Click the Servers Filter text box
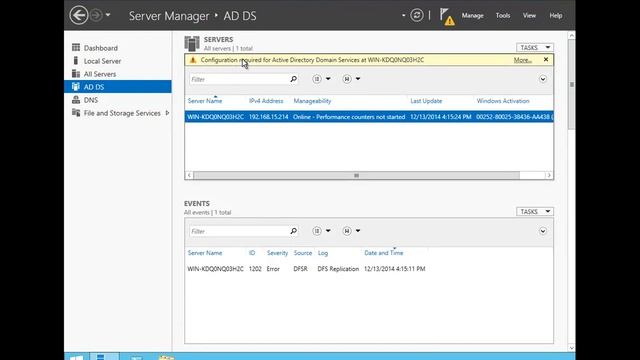Image resolution: width=640 pixels, height=360 pixels. pos(239,79)
